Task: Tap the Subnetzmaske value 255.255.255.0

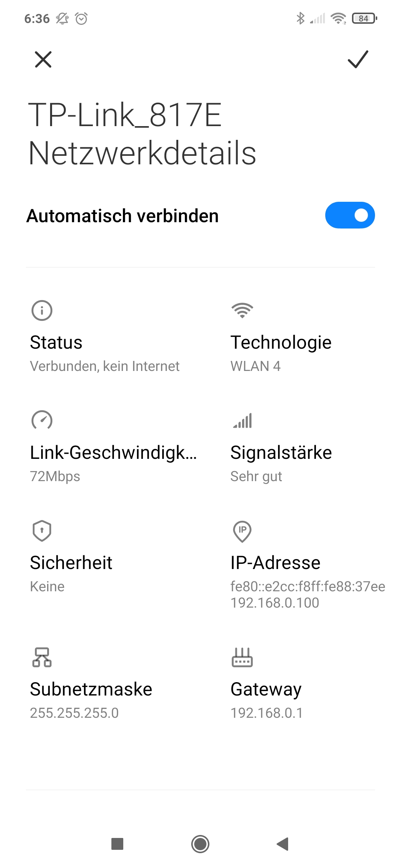Action: [74, 713]
